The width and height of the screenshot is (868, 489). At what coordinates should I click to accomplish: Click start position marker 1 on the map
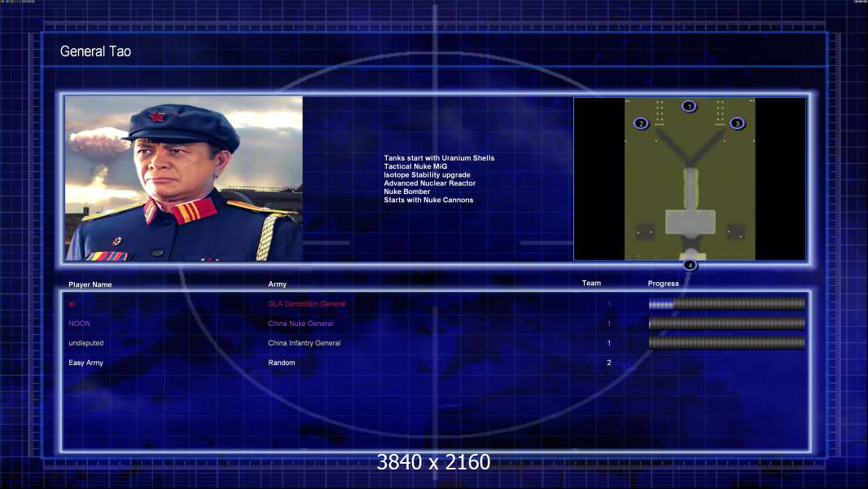(x=689, y=106)
